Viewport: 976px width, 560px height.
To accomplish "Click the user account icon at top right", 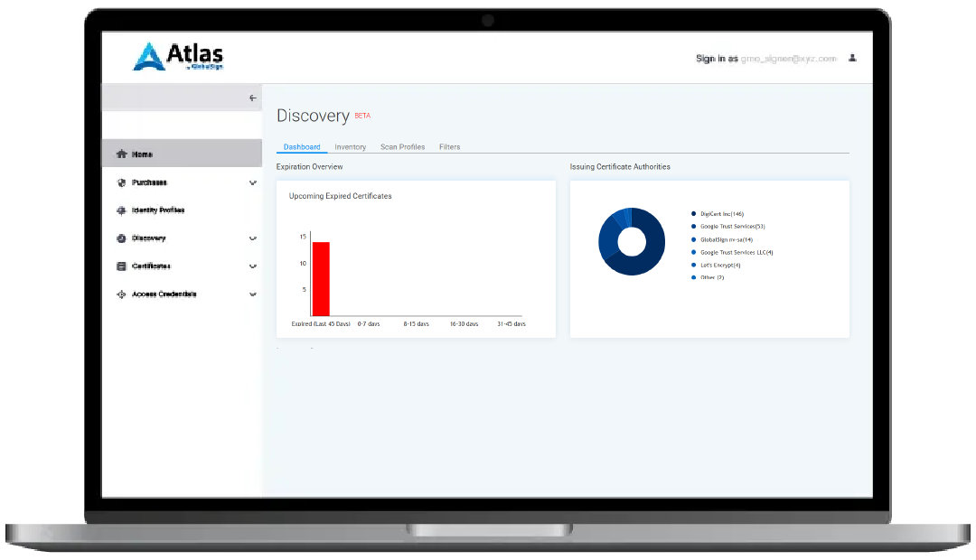I will tap(852, 57).
